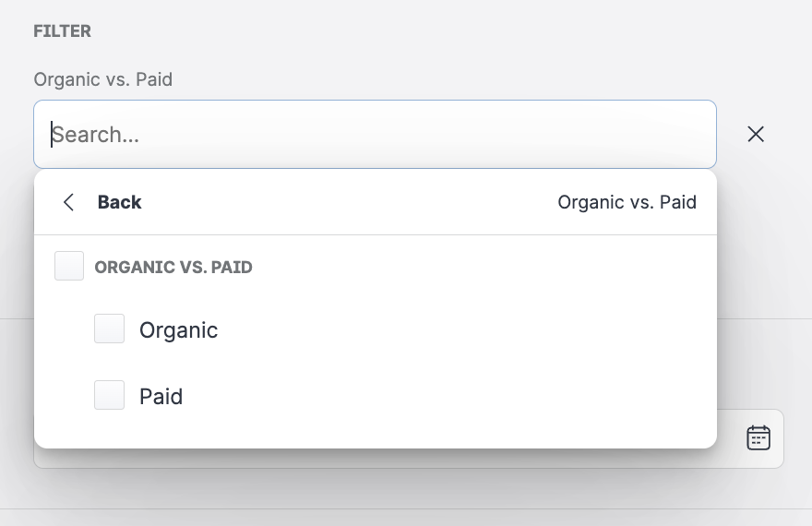Click the Search... placeholder text
Image resolution: width=812 pixels, height=526 pixels.
[96, 135]
